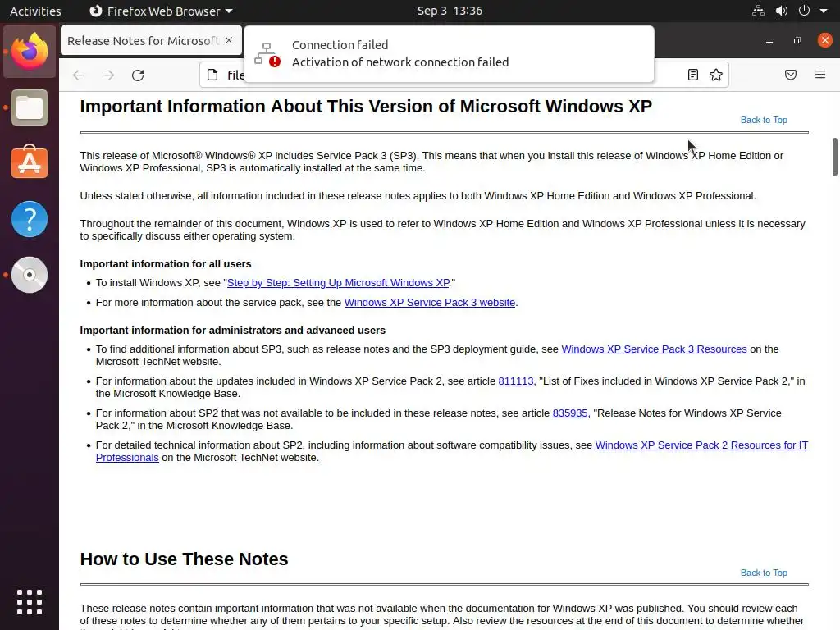The height and width of the screenshot is (630, 840).
Task: Click Back to Top beside Important Information heading
Action: [764, 120]
